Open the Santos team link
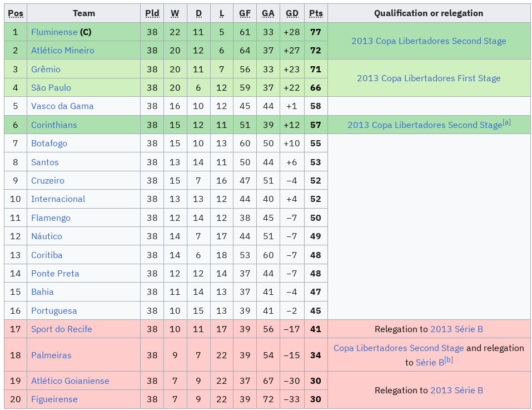Image resolution: width=532 pixels, height=410 pixels. (45, 162)
